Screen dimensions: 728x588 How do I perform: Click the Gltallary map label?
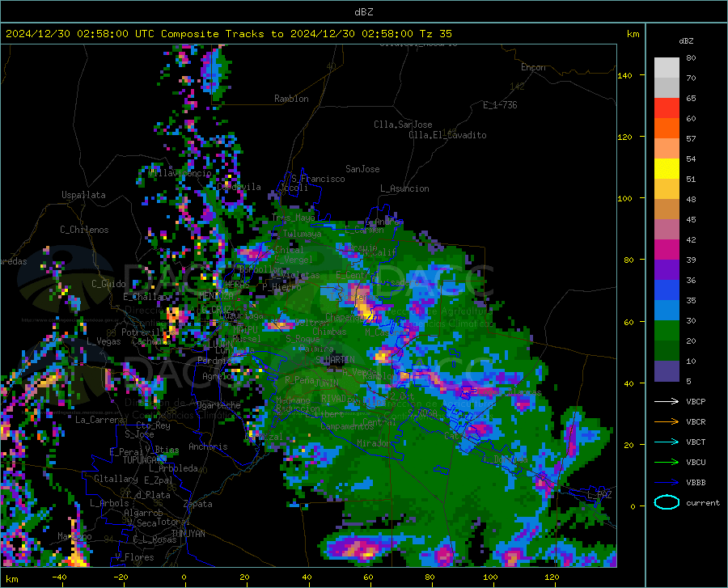point(116,479)
